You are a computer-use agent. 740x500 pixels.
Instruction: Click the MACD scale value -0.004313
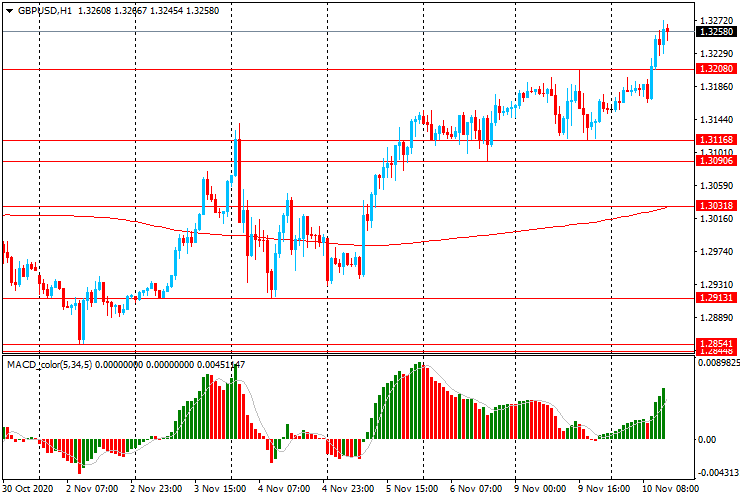pyautogui.click(x=719, y=473)
